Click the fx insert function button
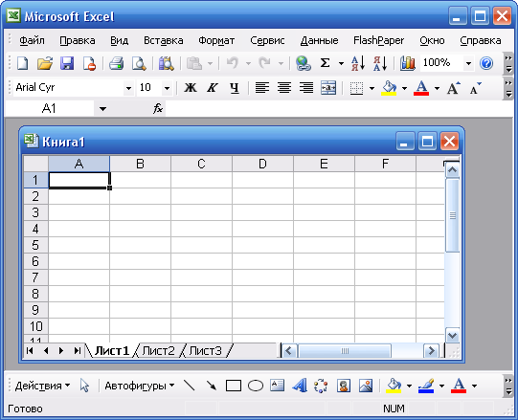Screen dimensions: 518x420 pos(158,108)
